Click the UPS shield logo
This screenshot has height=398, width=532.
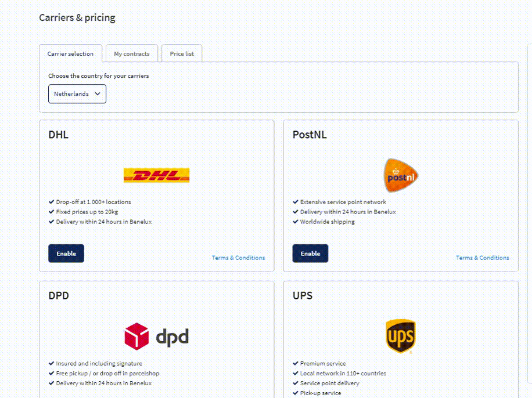[x=401, y=336]
